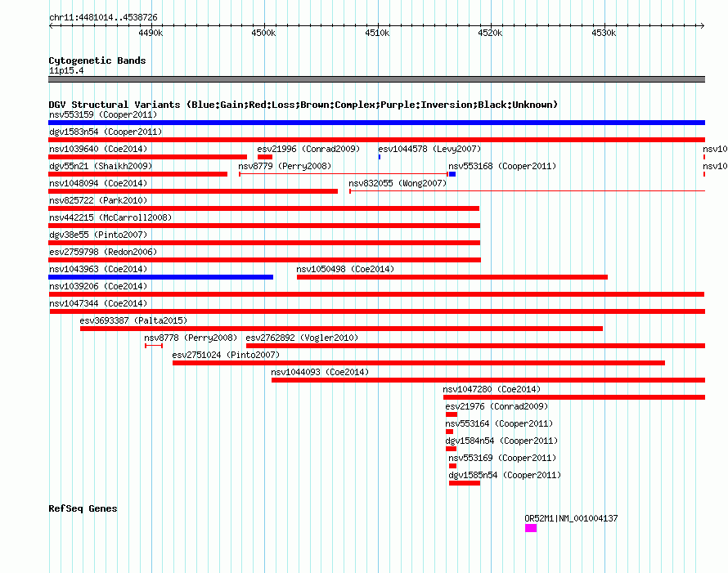Viewport: 728px width, 573px height.
Task: Click the magenta OR52M1 gene box
Action: tap(531, 528)
